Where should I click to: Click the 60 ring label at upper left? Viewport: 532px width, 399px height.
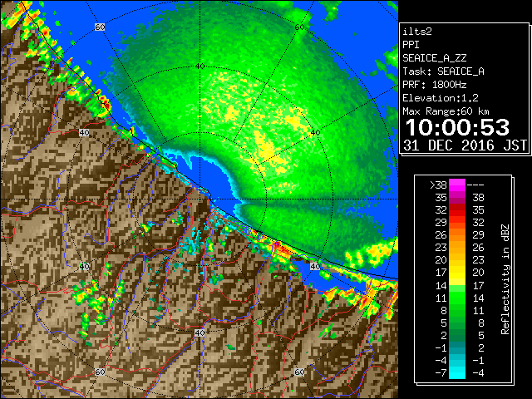100,27
